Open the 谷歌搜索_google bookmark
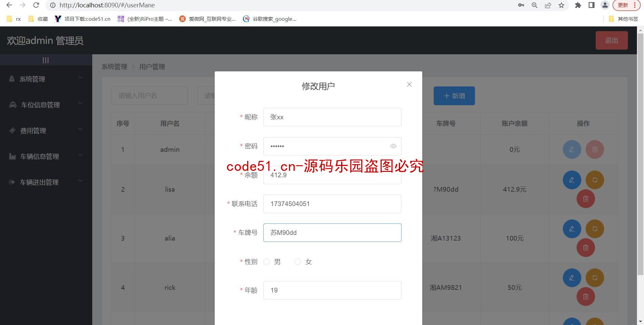 tap(270, 19)
